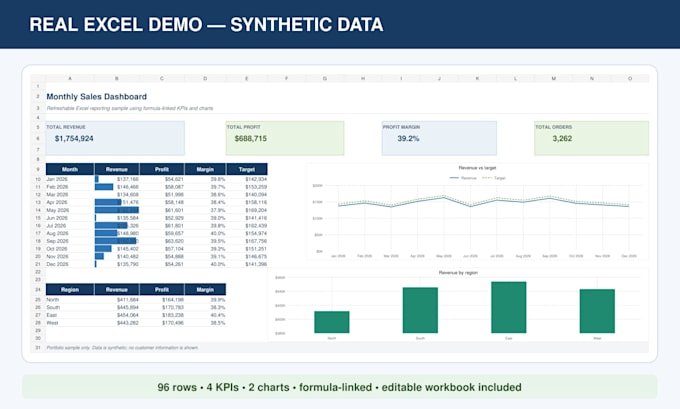680x409 pixels.
Task: Select column header B
Action: [x=117, y=79]
